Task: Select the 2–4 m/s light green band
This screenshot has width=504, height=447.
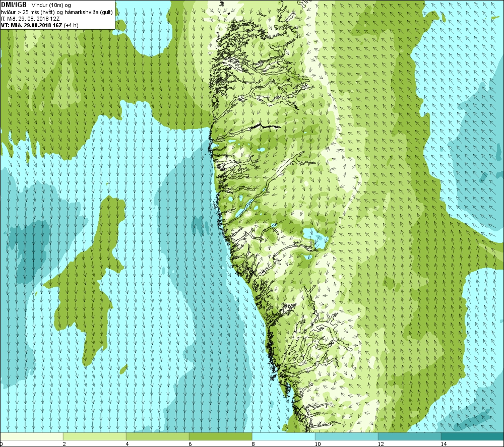Action: [95, 436]
